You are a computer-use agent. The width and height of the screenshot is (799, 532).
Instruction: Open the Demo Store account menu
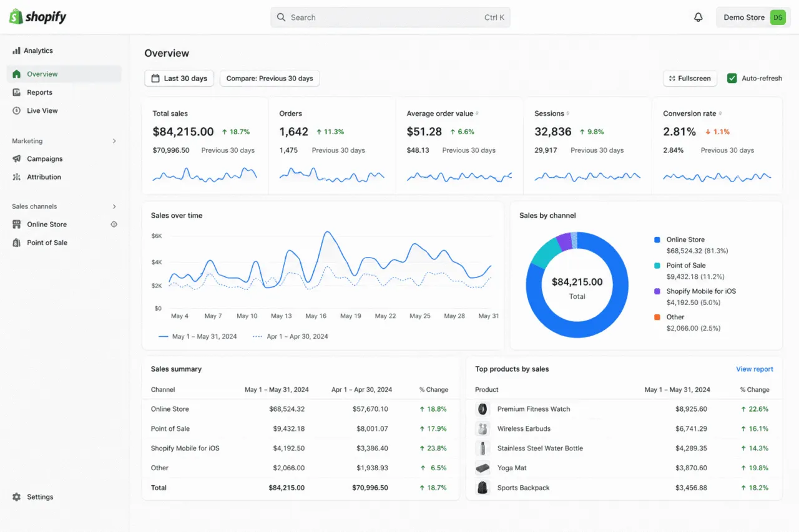click(753, 17)
